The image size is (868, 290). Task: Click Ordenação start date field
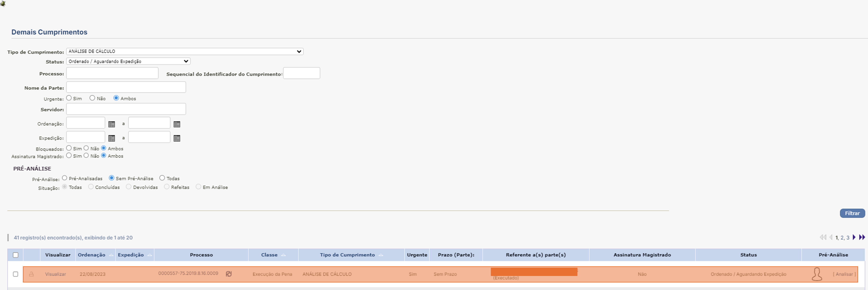point(86,123)
